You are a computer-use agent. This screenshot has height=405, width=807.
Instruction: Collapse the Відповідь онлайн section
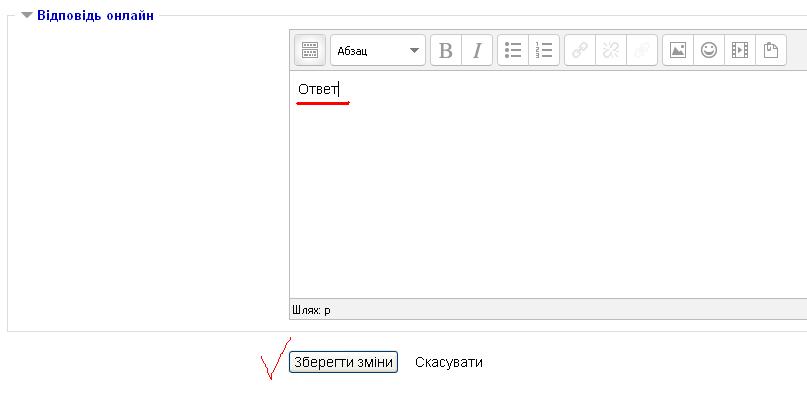(27, 15)
